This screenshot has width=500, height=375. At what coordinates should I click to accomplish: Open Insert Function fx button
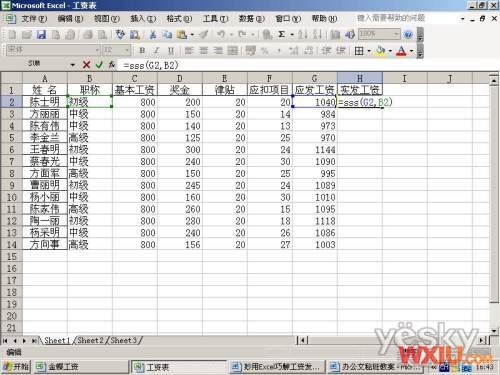(x=112, y=65)
